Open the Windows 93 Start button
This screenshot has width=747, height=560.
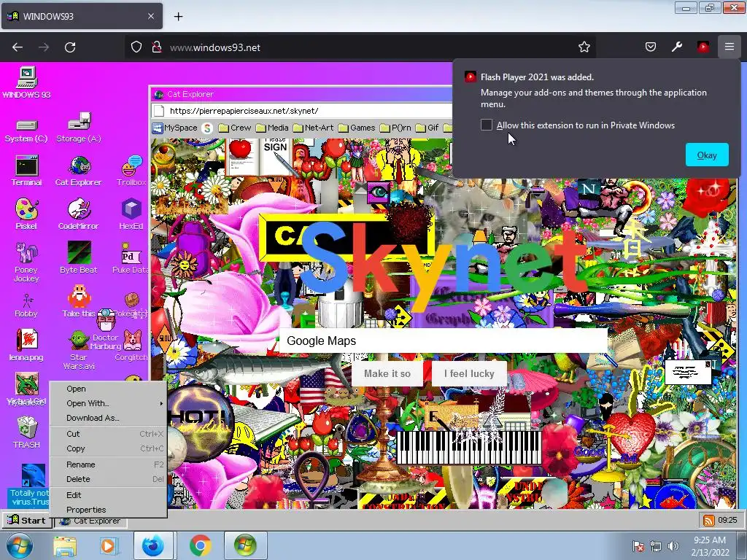(x=27, y=520)
